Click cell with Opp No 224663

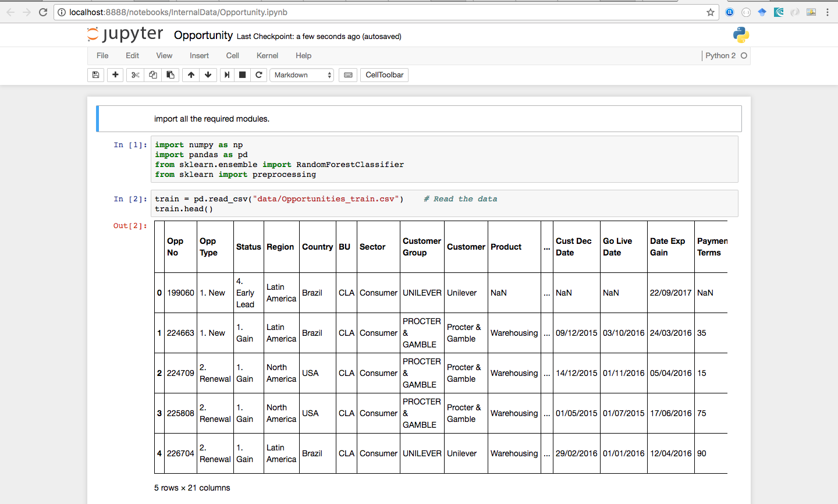tap(180, 333)
